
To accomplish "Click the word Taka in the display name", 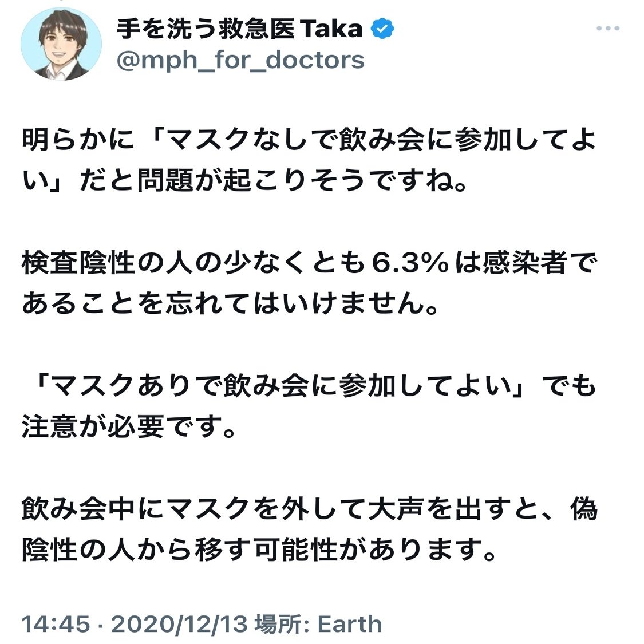I will pyautogui.click(x=331, y=29).
